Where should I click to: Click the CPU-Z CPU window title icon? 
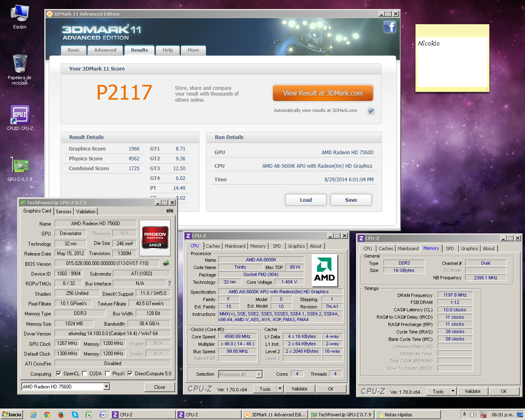click(188, 236)
